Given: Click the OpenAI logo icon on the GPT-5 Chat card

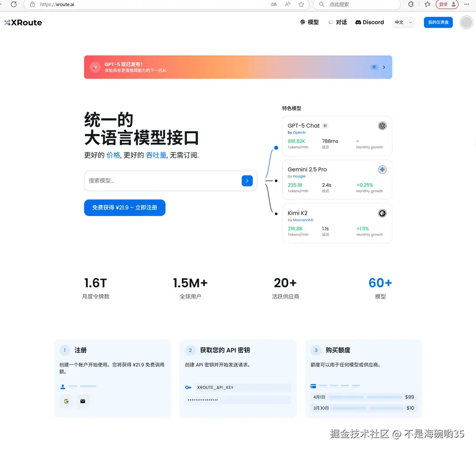Looking at the screenshot, I should tap(382, 126).
